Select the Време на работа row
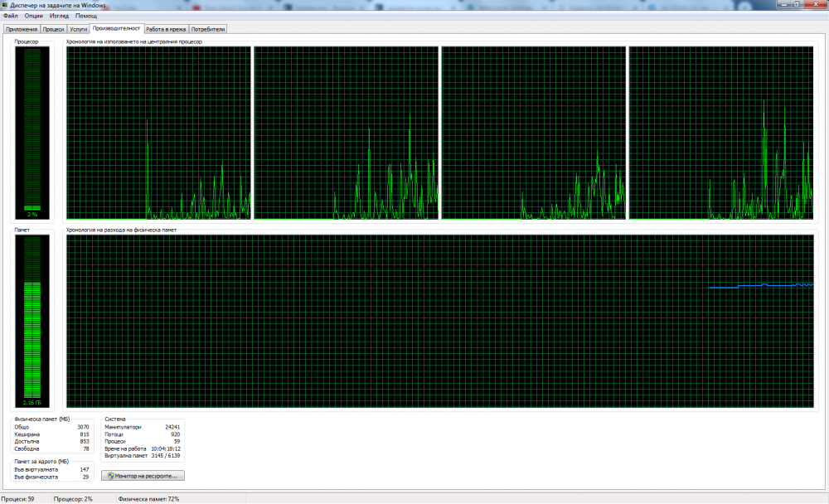Image resolution: width=829 pixels, height=504 pixels. click(143, 448)
